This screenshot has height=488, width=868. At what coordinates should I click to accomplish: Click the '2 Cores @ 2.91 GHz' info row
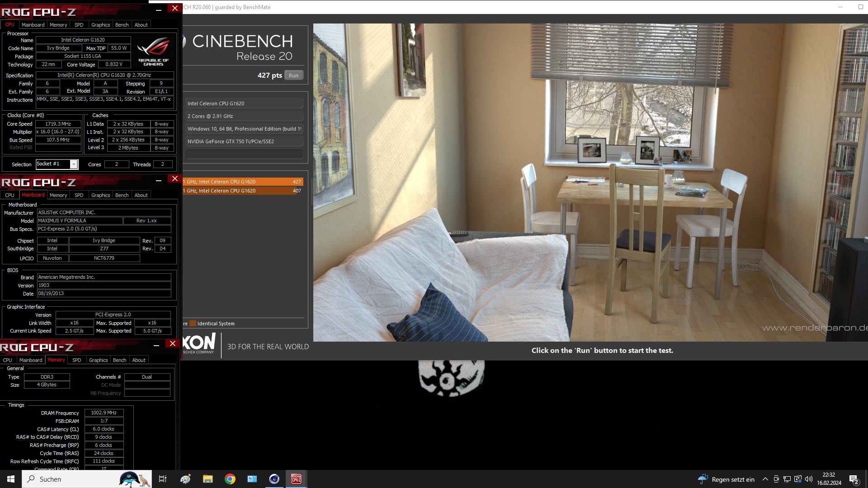(x=244, y=116)
